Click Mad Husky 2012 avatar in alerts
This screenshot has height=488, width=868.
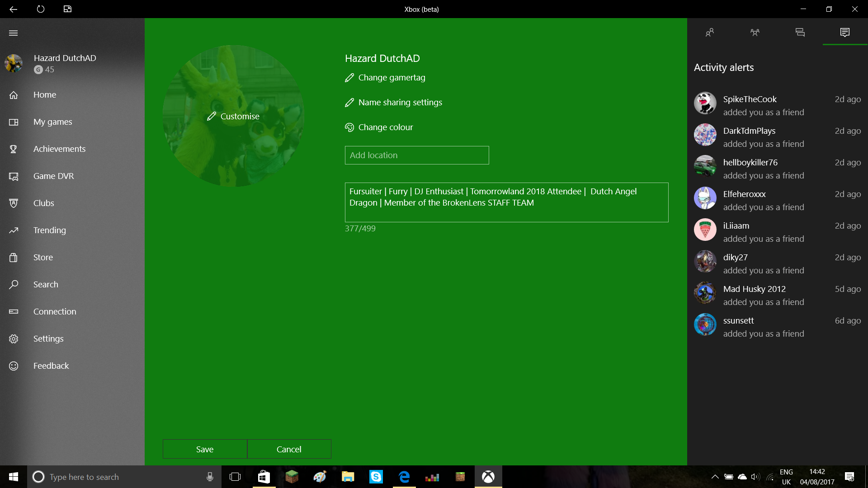tap(705, 293)
